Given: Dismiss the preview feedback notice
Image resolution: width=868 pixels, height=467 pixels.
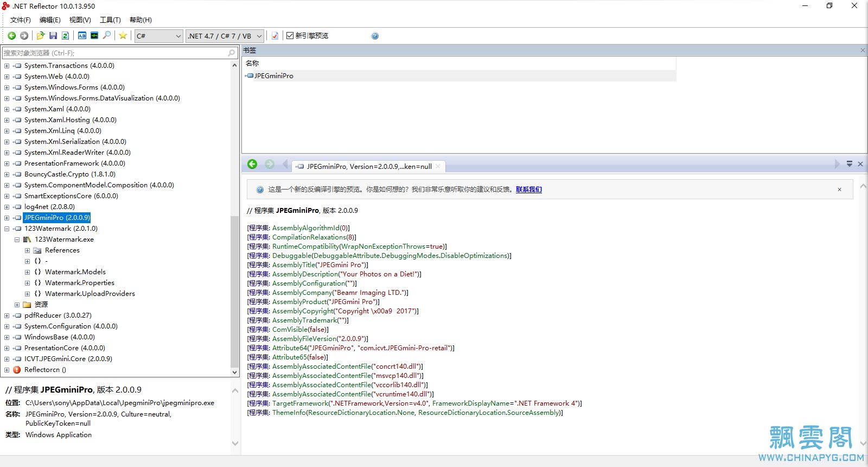Looking at the screenshot, I should (839, 190).
